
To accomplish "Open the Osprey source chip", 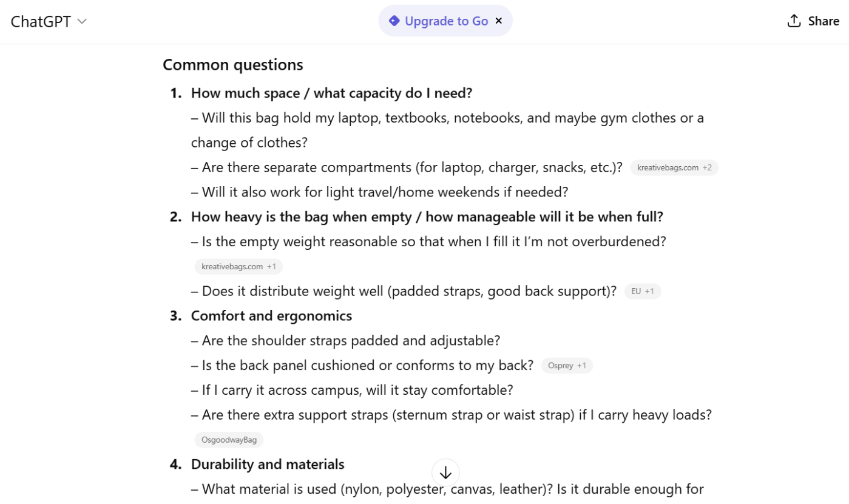I will point(559,365).
